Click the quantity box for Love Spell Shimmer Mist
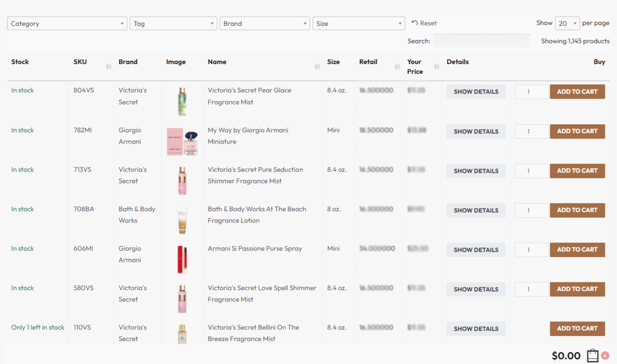Screen dimensions: 617x364 [531, 289]
